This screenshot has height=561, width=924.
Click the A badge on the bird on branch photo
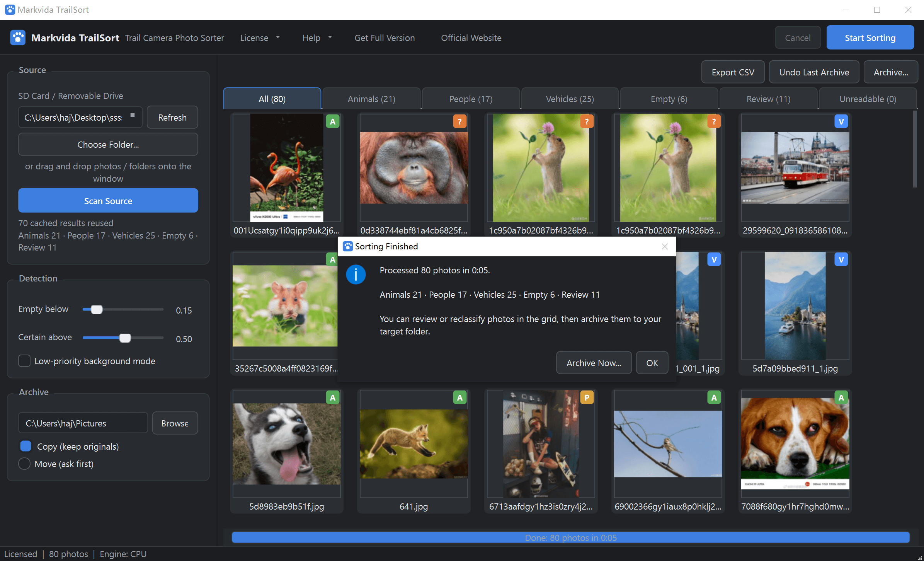[x=714, y=397]
